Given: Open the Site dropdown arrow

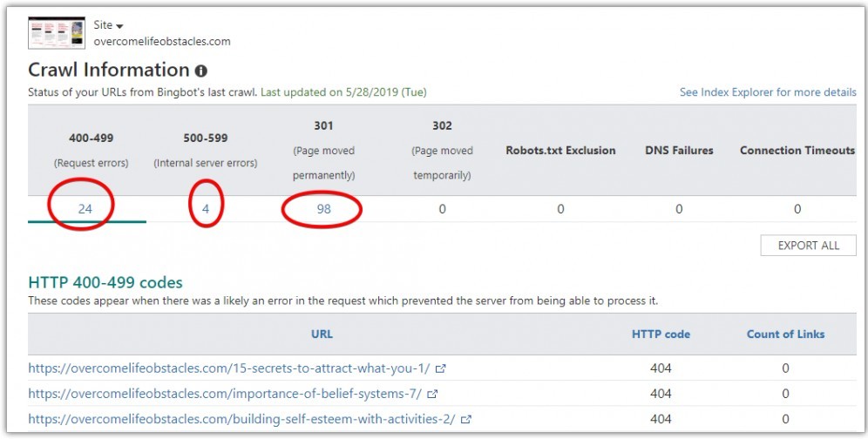Looking at the screenshot, I should tap(120, 27).
